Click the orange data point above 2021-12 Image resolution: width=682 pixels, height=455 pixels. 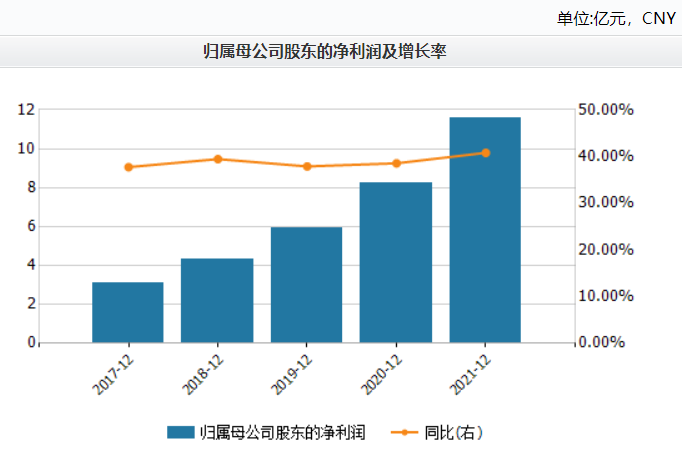pyautogui.click(x=485, y=153)
